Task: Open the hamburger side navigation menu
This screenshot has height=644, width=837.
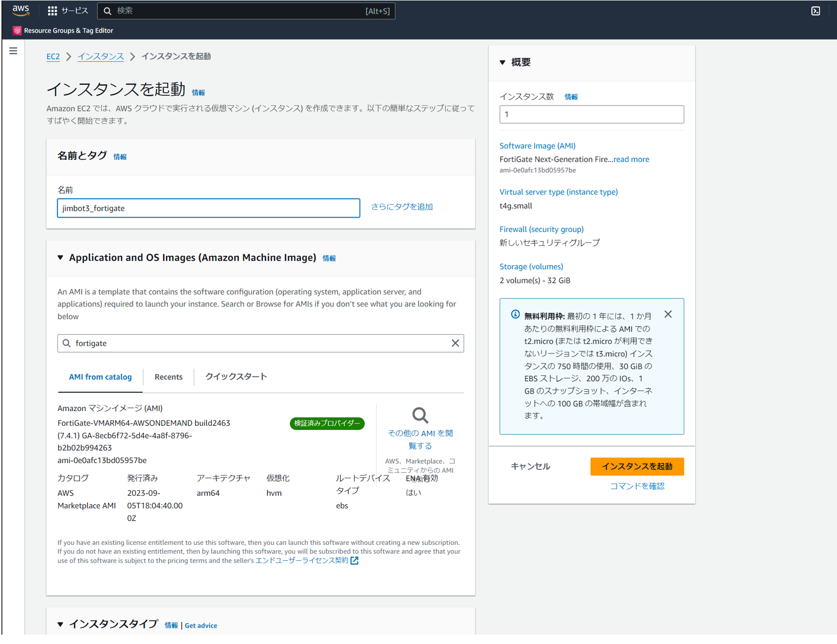Action: tap(13, 51)
